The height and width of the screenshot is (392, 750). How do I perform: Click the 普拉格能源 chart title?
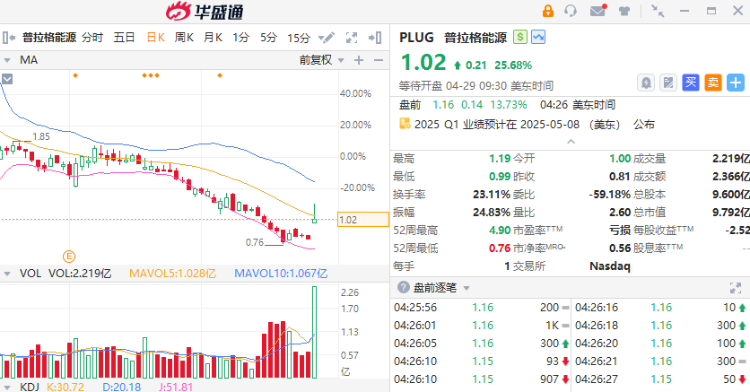pos(49,37)
